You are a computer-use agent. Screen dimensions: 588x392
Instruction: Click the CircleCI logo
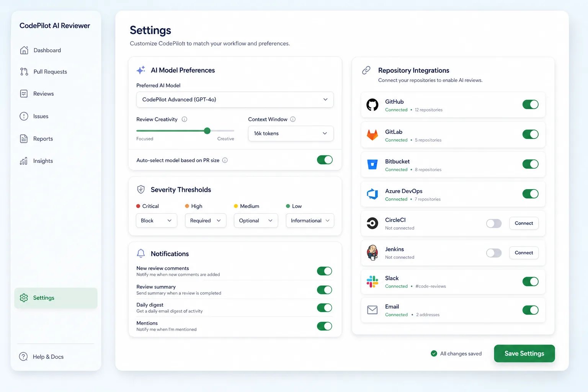[372, 223]
